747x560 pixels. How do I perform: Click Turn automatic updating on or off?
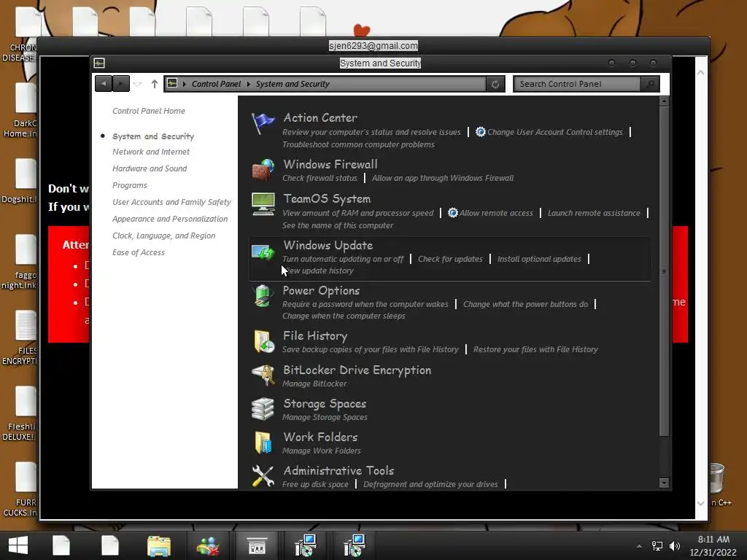coord(343,259)
